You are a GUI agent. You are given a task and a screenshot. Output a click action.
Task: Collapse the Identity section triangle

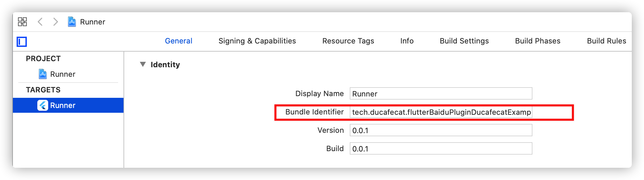(x=143, y=64)
